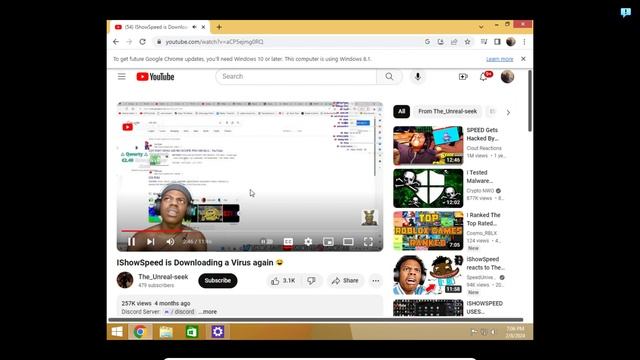Viewport: 640px width, 360px height.
Task: Open system tray volume icon
Action: click(x=493, y=332)
